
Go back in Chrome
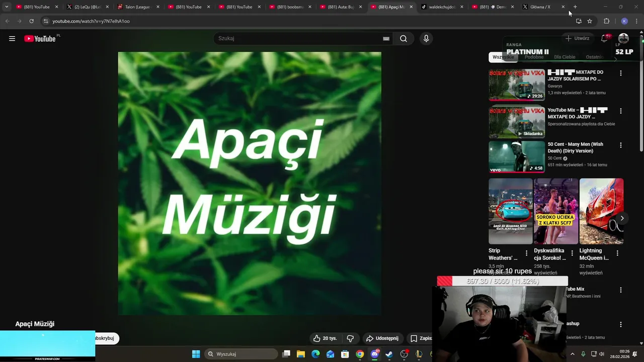[7, 21]
